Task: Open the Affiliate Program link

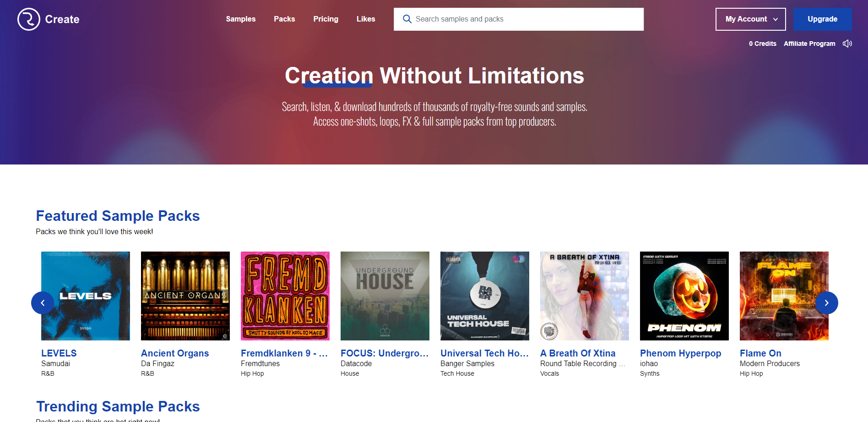Action: point(809,43)
